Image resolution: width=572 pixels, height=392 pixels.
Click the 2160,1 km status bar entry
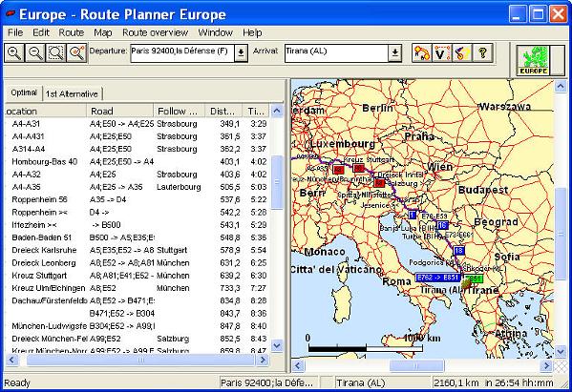coord(493,382)
